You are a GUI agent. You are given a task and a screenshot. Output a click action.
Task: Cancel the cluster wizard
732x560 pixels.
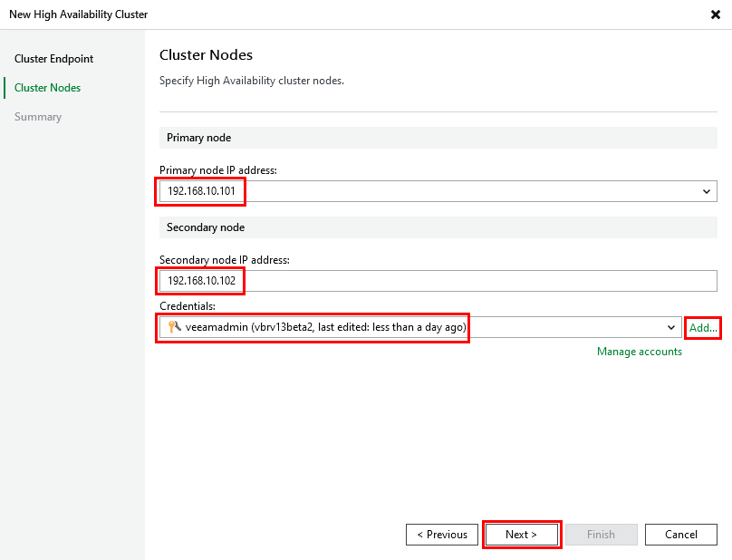pyautogui.click(x=680, y=535)
